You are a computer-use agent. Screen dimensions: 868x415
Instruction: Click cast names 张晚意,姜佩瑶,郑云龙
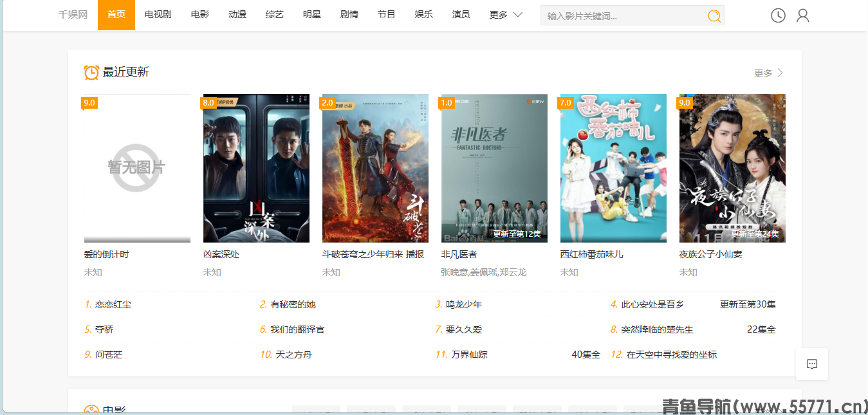pyautogui.click(x=484, y=273)
